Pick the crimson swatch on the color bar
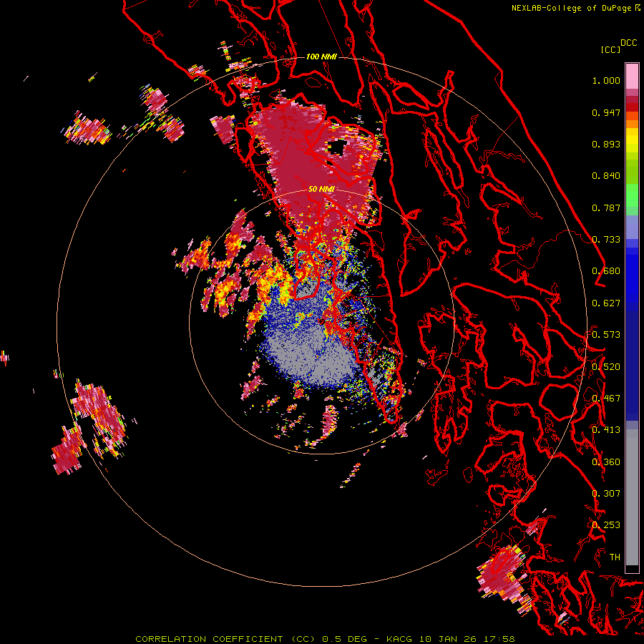Viewport: 644px width, 644px height. (x=632, y=99)
